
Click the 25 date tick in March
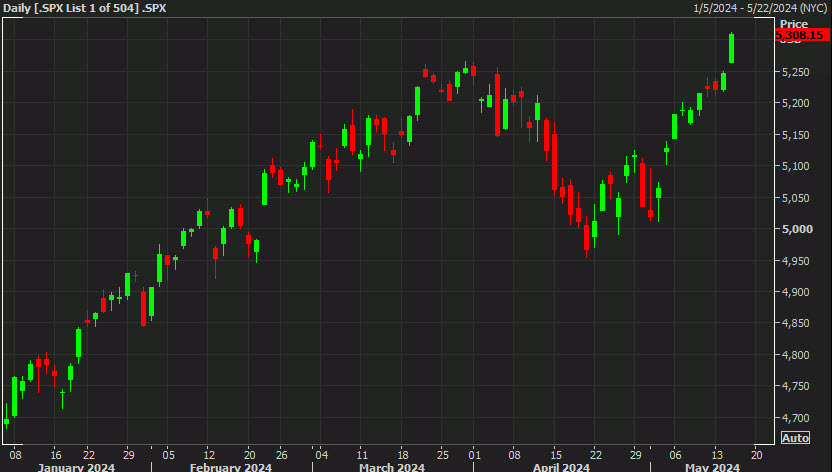443,455
